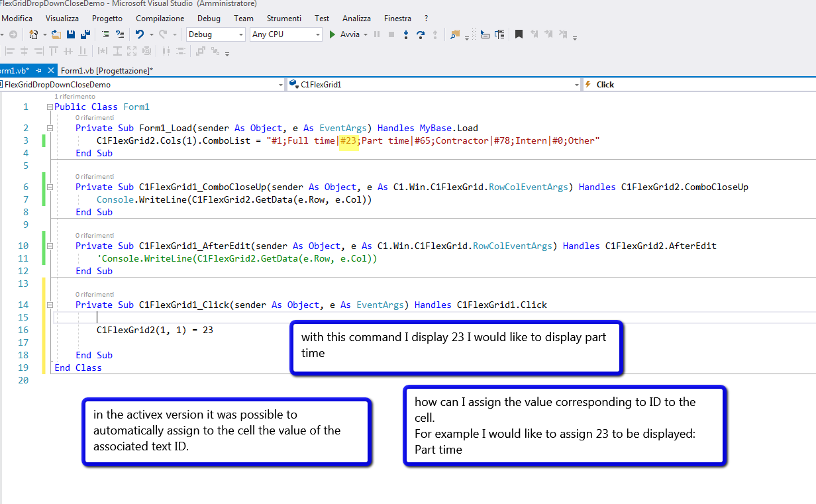816x504 pixels.
Task: Click the Test menu
Action: tap(322, 19)
